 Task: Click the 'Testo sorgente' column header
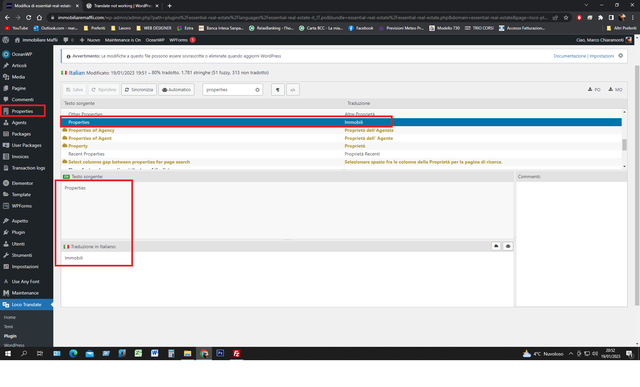pyautogui.click(x=79, y=103)
